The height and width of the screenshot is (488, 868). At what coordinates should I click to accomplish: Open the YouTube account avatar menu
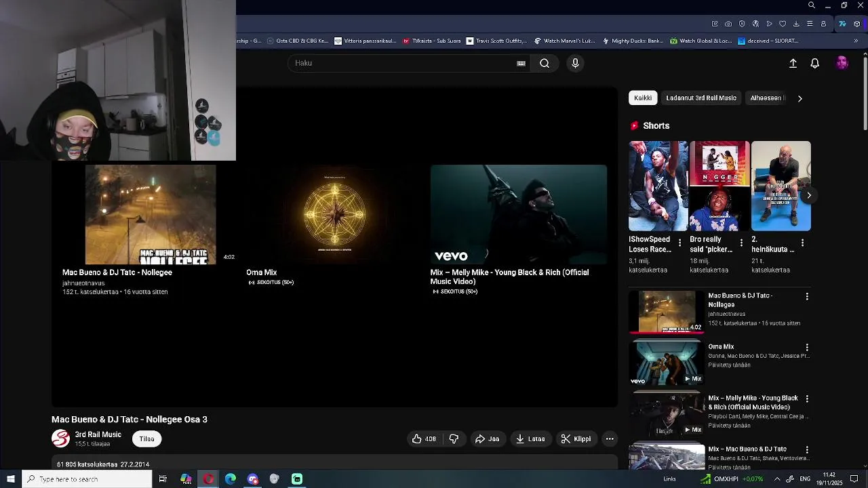pyautogui.click(x=842, y=63)
